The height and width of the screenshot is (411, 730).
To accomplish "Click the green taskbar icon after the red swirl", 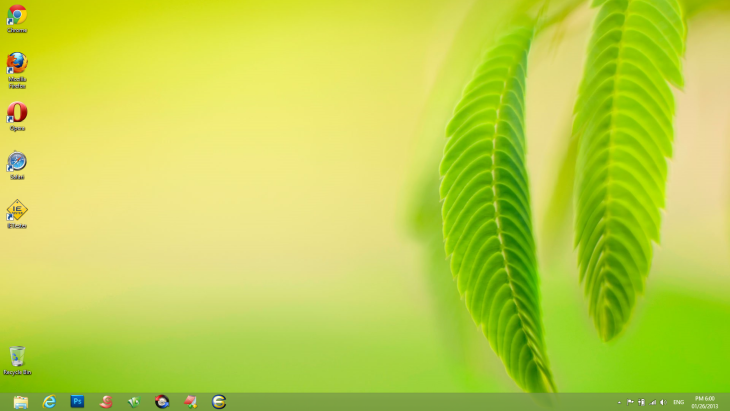I will coord(133,402).
